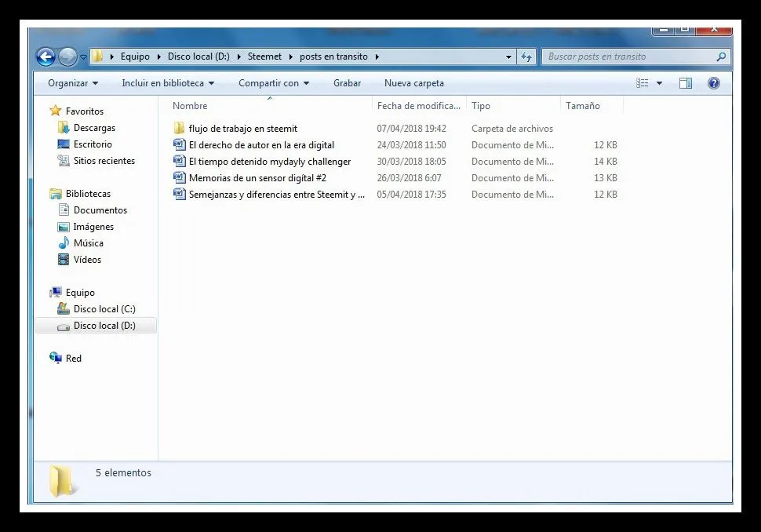This screenshot has width=761, height=532.
Task: Open the Organizar dropdown menu
Action: tap(73, 83)
